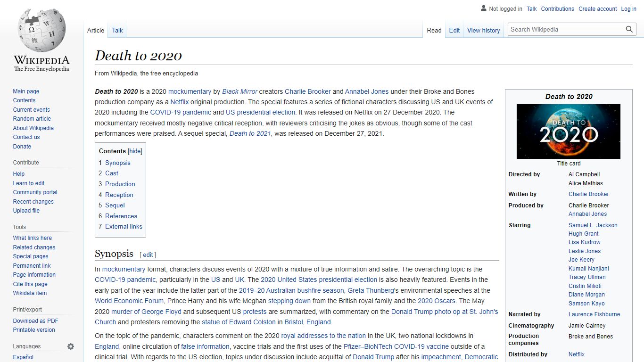Click the search magnifier icon
This screenshot has width=644, height=362.
point(629,29)
